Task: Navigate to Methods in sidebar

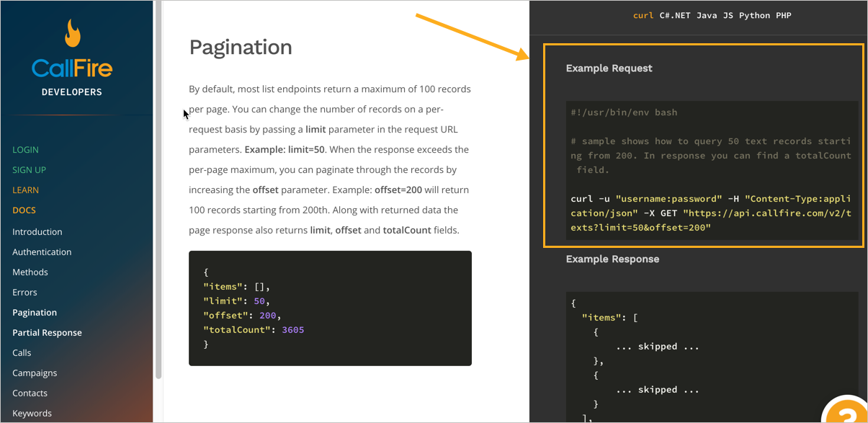Action: click(30, 272)
